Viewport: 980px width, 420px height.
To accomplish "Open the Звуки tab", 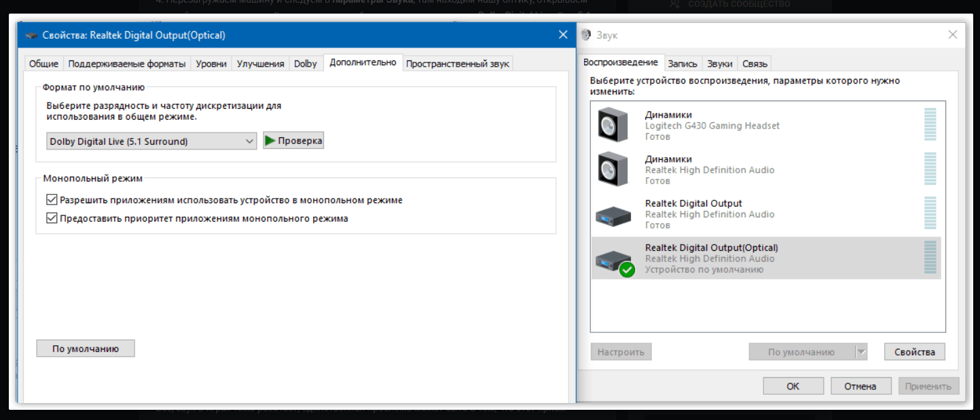I will pyautogui.click(x=720, y=63).
